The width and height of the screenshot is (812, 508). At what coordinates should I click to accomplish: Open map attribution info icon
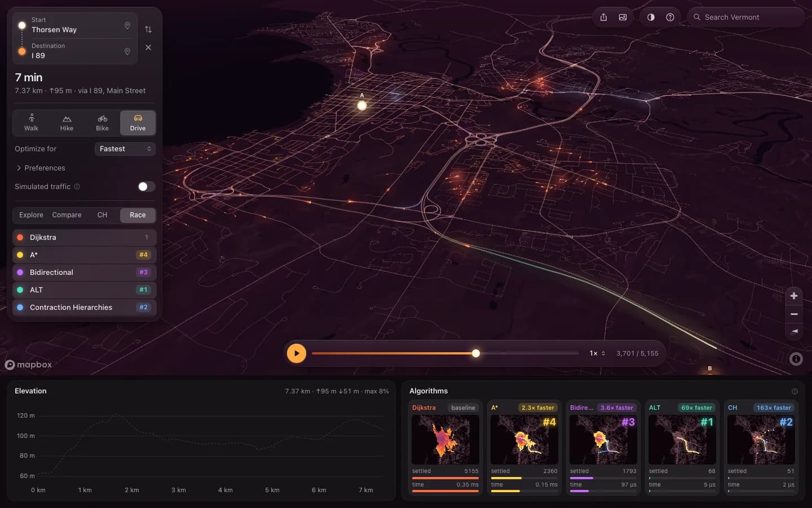pyautogui.click(x=796, y=359)
